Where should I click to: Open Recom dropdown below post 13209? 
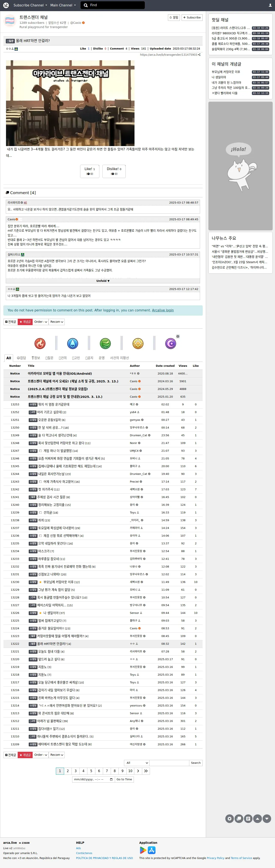(57, 755)
